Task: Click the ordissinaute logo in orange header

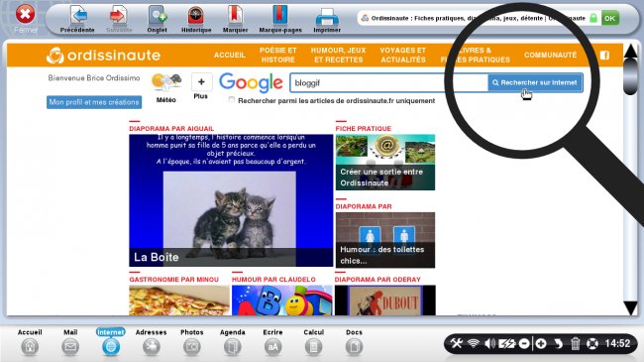Action: 103,56
